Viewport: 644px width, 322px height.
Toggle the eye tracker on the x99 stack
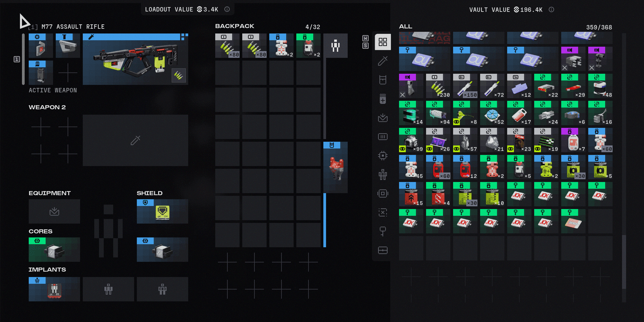[402, 149]
